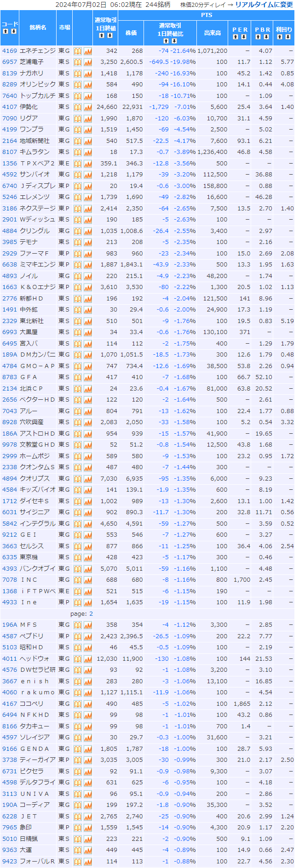Go to page 2 link
The width and height of the screenshot is (299, 868).
click(x=91, y=614)
